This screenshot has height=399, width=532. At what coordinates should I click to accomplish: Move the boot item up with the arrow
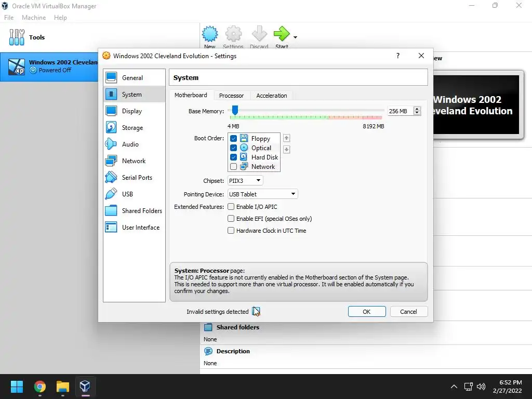click(286, 138)
